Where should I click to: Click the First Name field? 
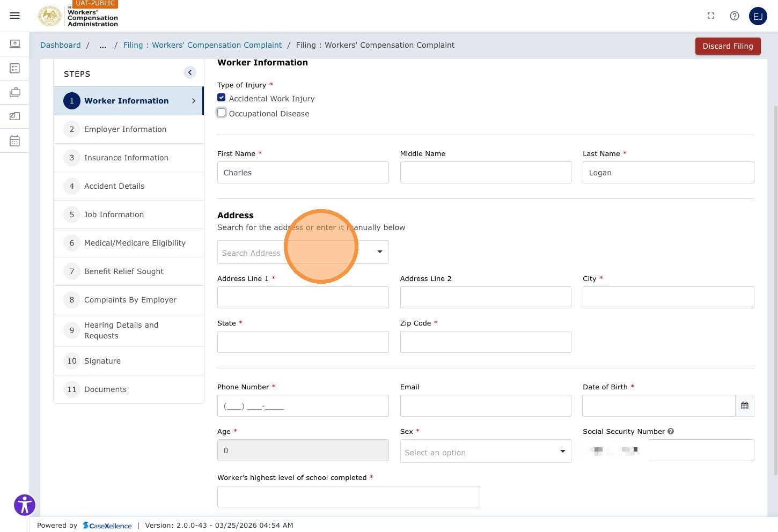303,173
